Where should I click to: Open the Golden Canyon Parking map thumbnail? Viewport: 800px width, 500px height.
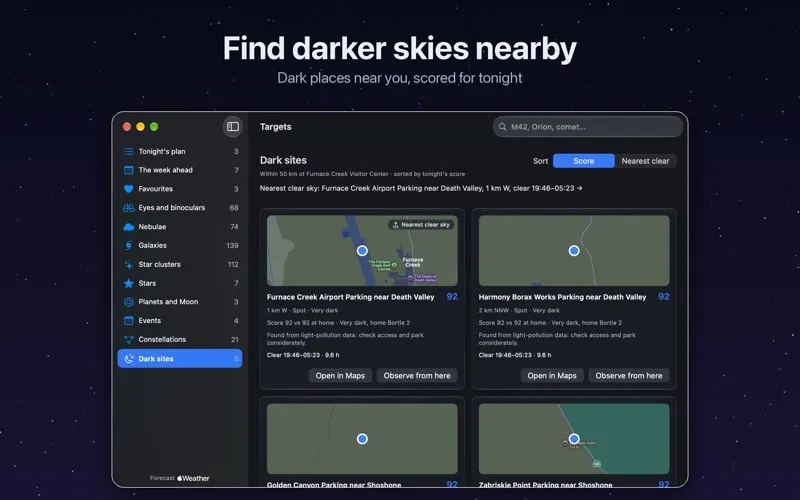362,439
